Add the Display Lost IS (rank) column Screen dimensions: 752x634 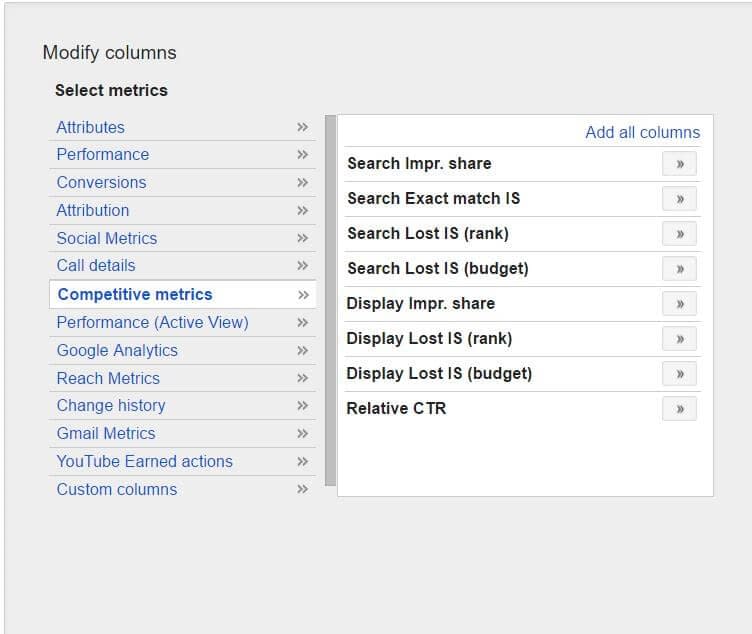point(679,339)
